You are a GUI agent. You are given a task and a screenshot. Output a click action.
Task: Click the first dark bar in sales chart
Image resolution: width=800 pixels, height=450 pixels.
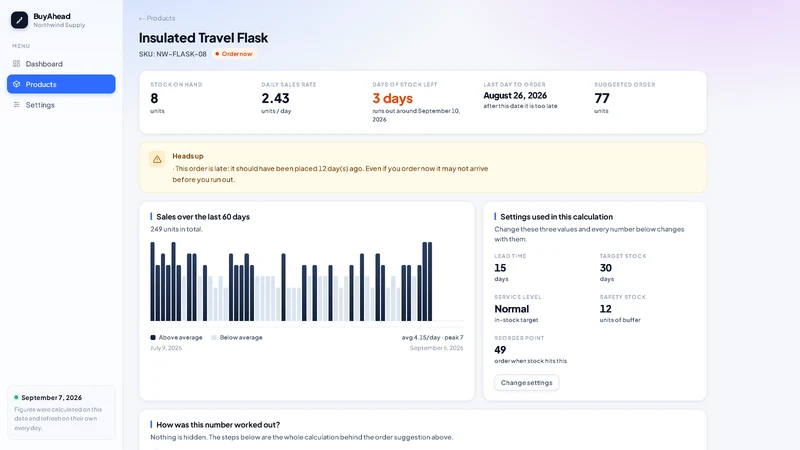pyautogui.click(x=153, y=282)
